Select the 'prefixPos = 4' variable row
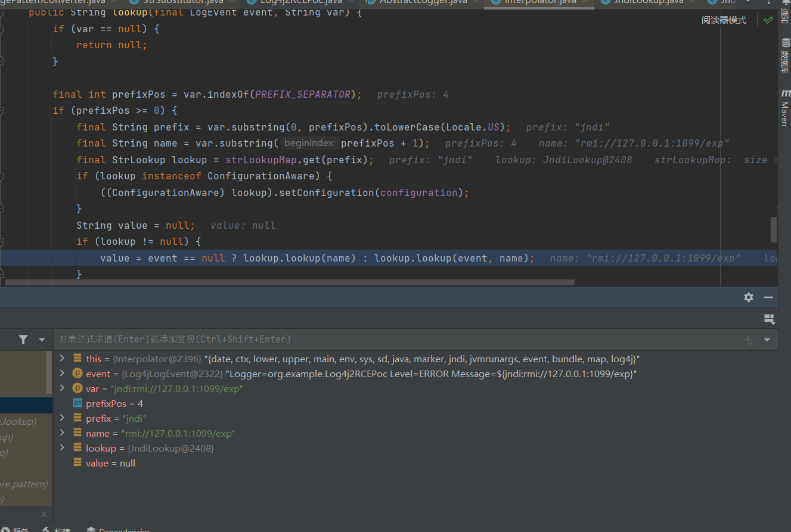The width and height of the screenshot is (791, 532). click(415, 403)
